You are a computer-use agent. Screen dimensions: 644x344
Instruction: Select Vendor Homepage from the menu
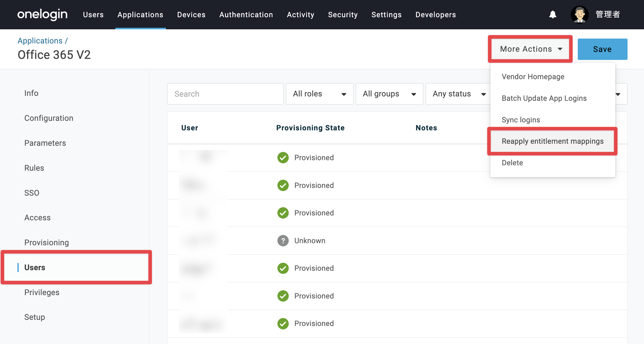pos(533,77)
